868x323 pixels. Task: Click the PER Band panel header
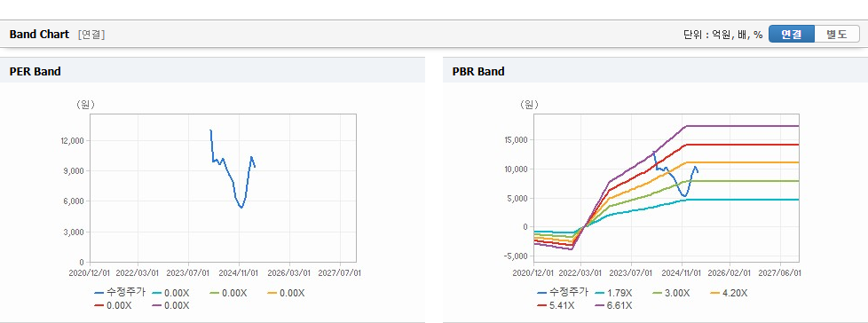[x=213, y=71]
